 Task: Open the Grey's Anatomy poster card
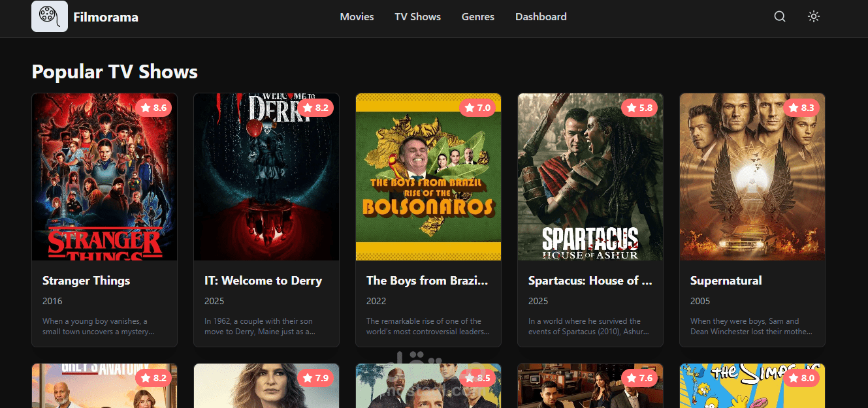[104, 386]
